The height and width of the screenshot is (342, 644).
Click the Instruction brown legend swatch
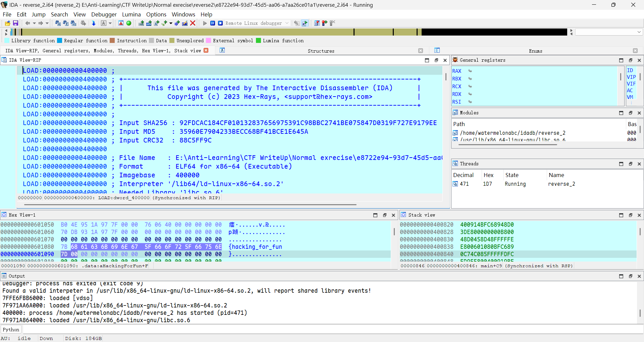(x=112, y=41)
